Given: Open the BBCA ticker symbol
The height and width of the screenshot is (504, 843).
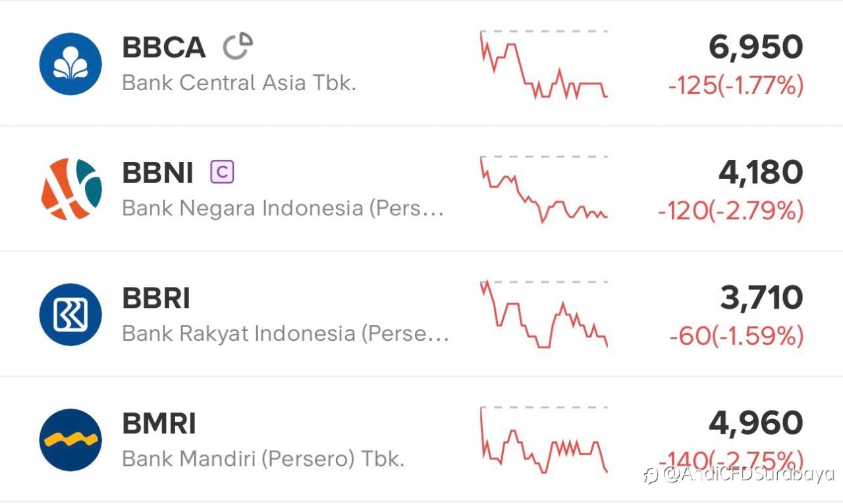Looking at the screenshot, I should pos(164,47).
